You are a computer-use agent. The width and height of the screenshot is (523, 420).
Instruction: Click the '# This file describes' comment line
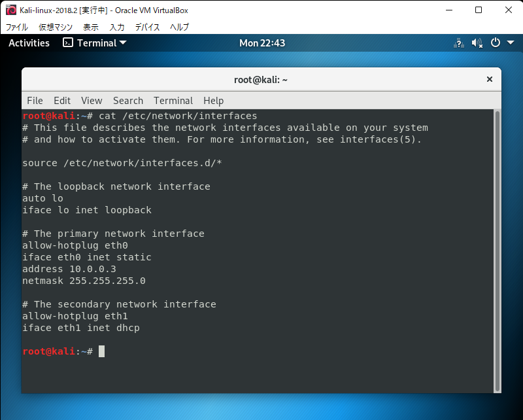click(225, 128)
